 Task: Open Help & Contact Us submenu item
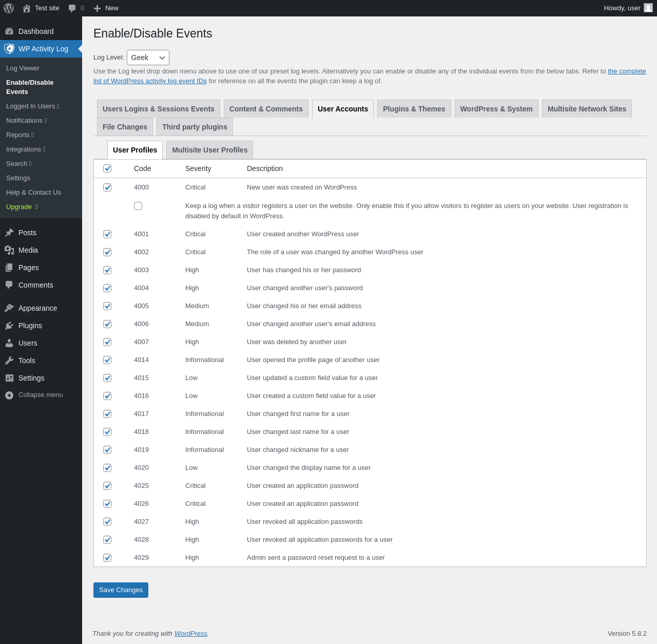click(33, 193)
